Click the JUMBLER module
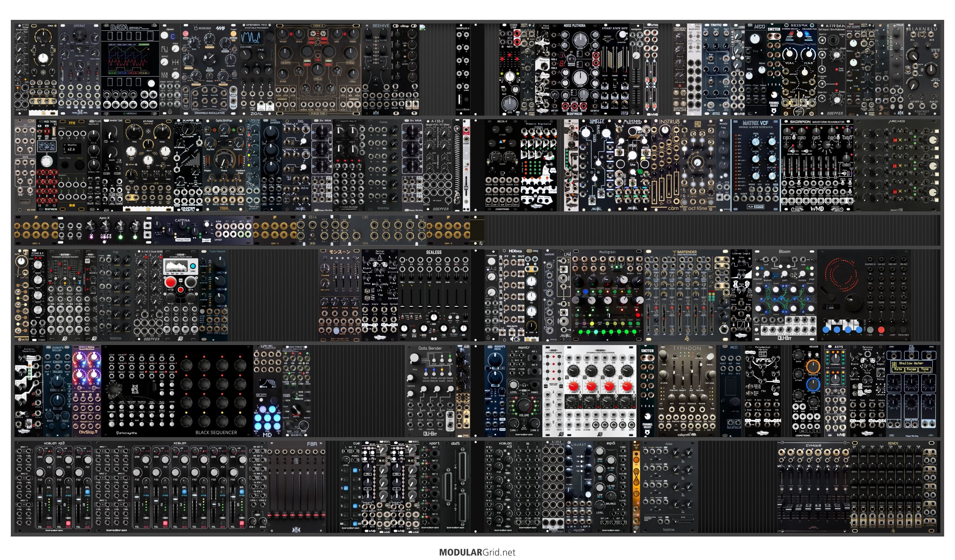 [x=597, y=165]
